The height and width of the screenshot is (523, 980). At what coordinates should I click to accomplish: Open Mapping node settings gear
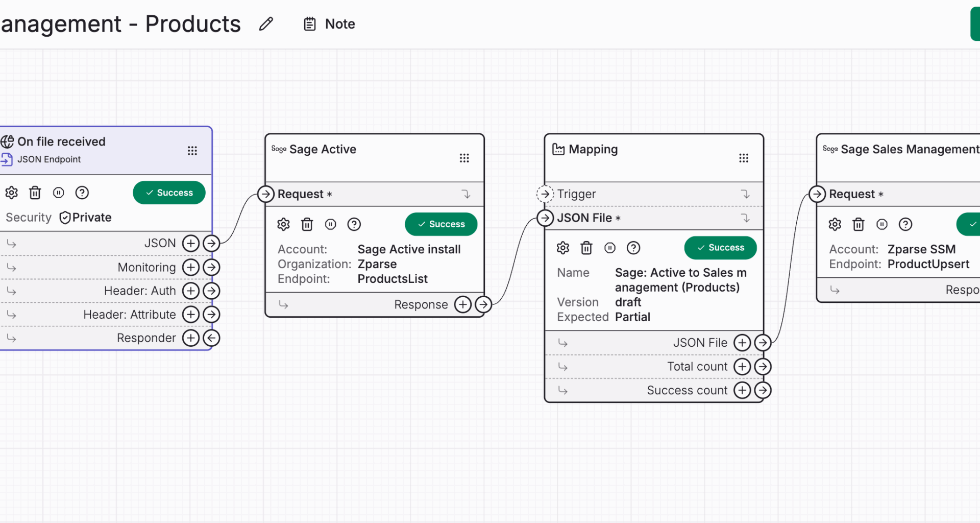click(x=563, y=248)
